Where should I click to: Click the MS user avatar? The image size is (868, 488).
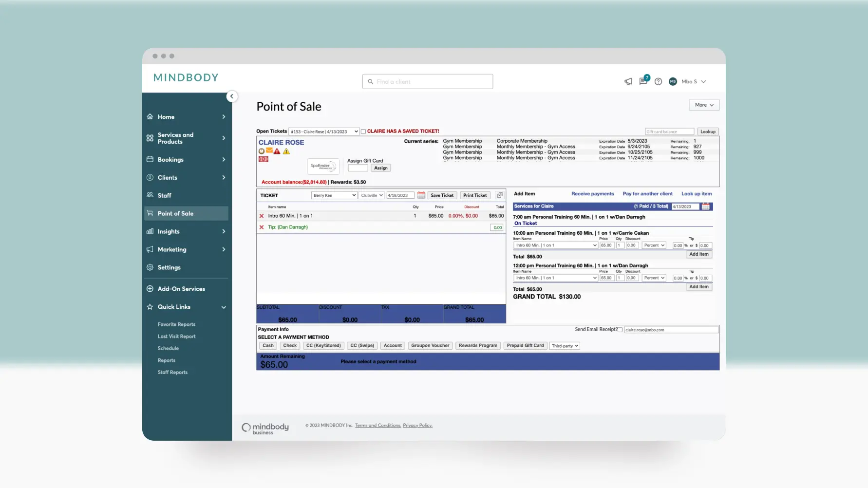pos(673,82)
